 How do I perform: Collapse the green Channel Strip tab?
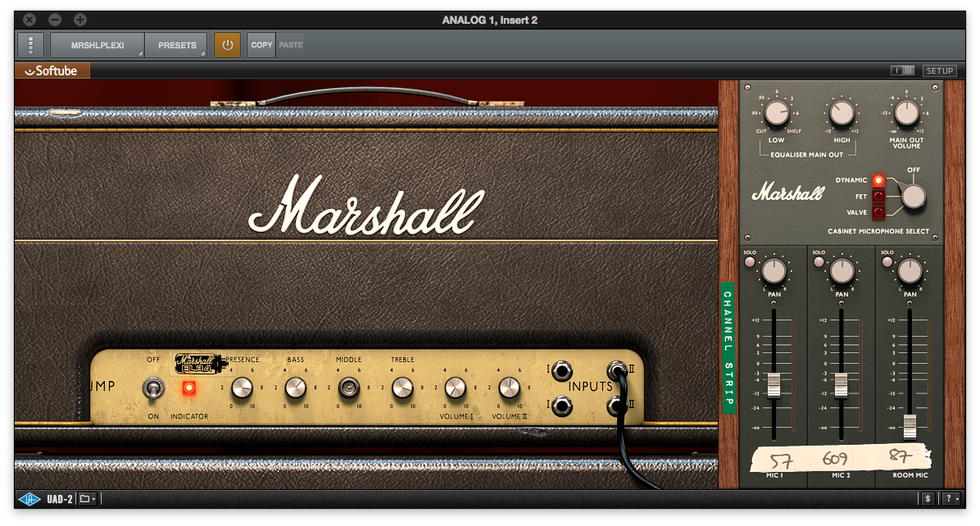tap(728, 347)
